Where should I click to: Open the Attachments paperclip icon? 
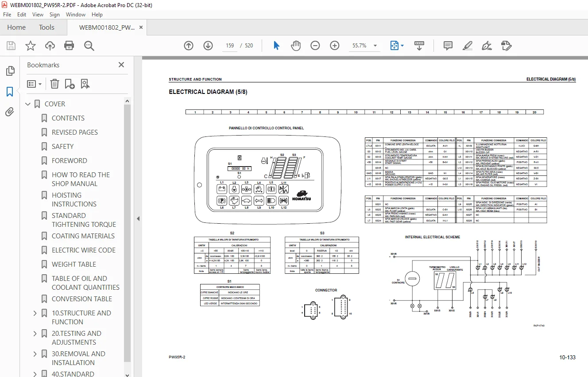(10, 112)
